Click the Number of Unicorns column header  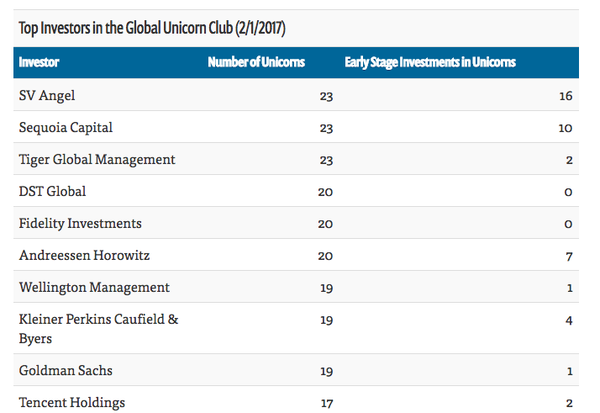tap(256, 62)
